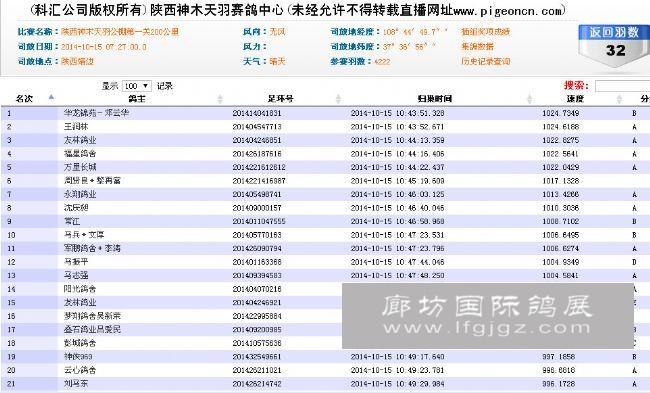This screenshot has width=650, height=393.
Task: Click the 鸽主 column header
Action: [137, 99]
